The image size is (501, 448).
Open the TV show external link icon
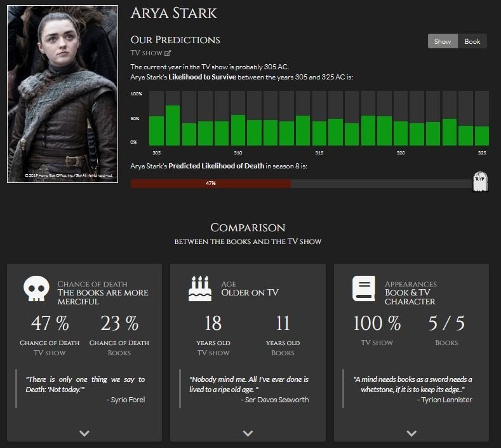point(168,53)
